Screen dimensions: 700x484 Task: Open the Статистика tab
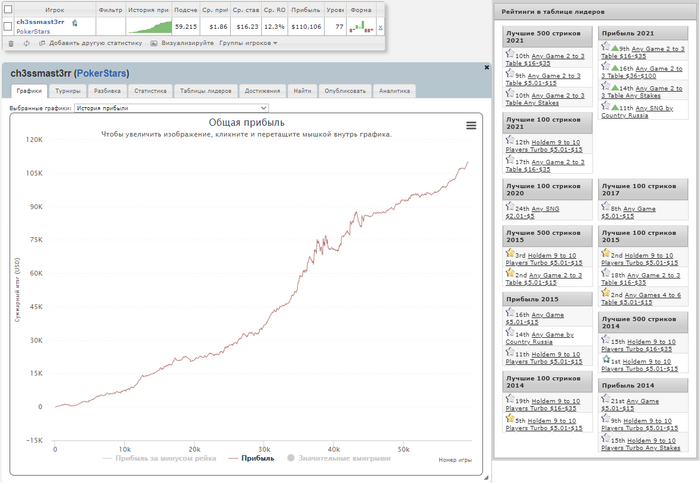point(150,91)
